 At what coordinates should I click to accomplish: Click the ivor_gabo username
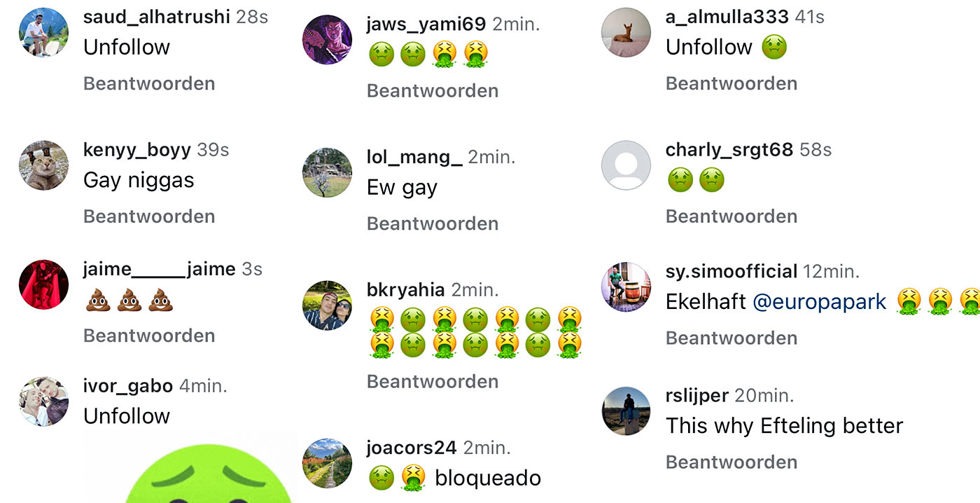(x=128, y=386)
